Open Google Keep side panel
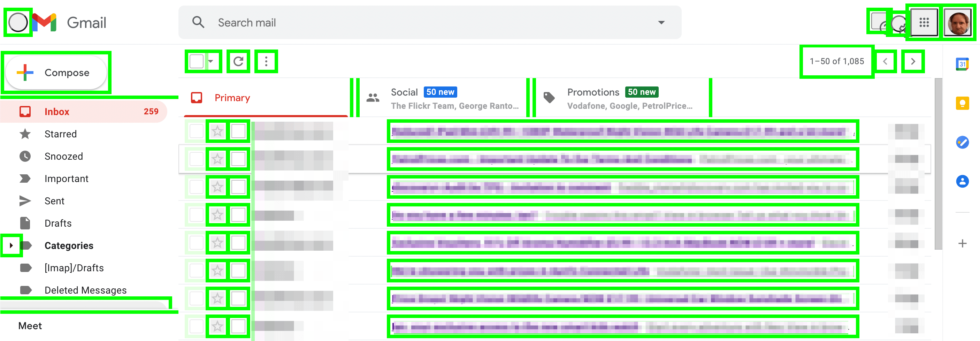Viewport: 980px width, 341px height. pyautogui.click(x=962, y=103)
